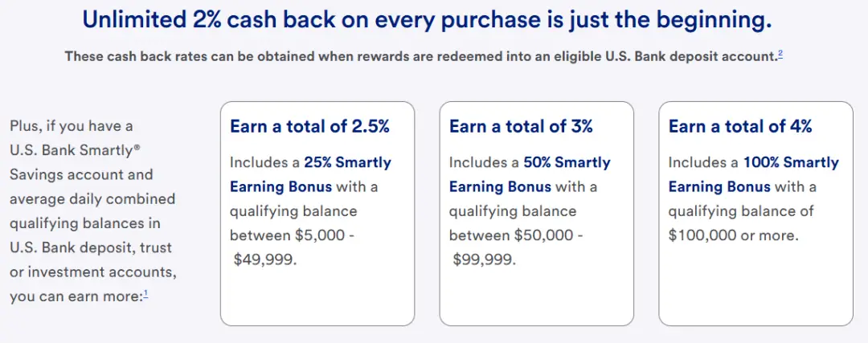The image size is (868, 343).
Task: Click the "$100,000 or more" text
Action: click(x=733, y=236)
